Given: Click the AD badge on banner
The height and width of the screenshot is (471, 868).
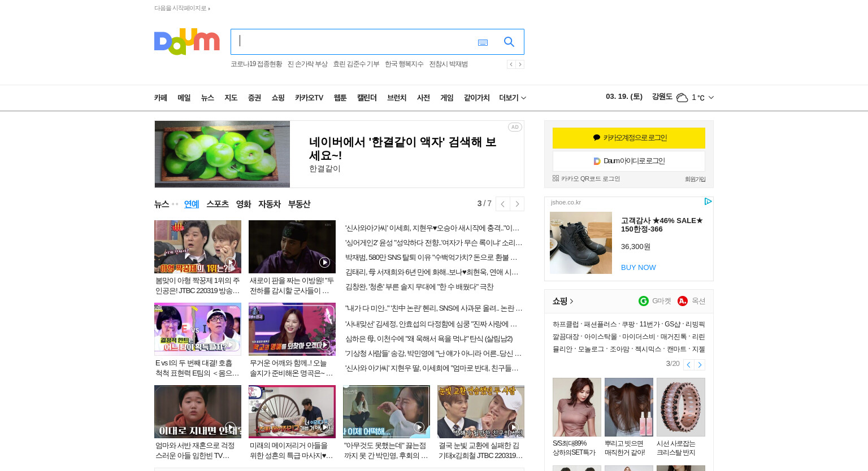Looking at the screenshot, I should click(515, 127).
